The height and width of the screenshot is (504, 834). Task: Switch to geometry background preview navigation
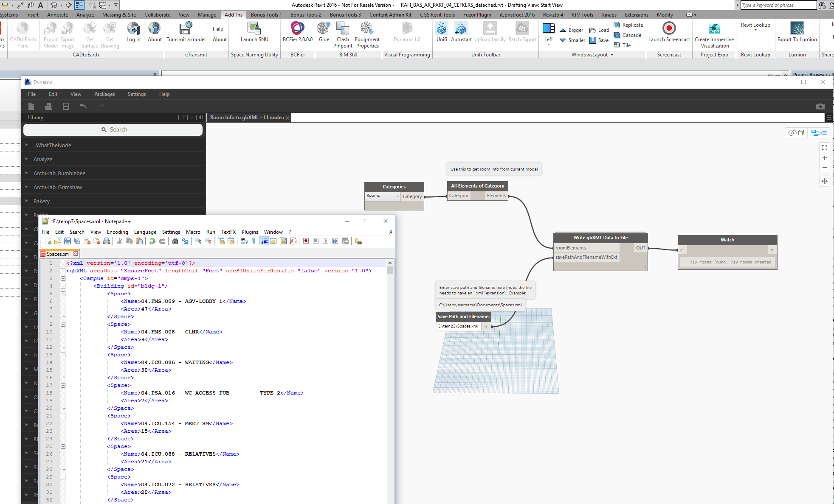point(796,133)
